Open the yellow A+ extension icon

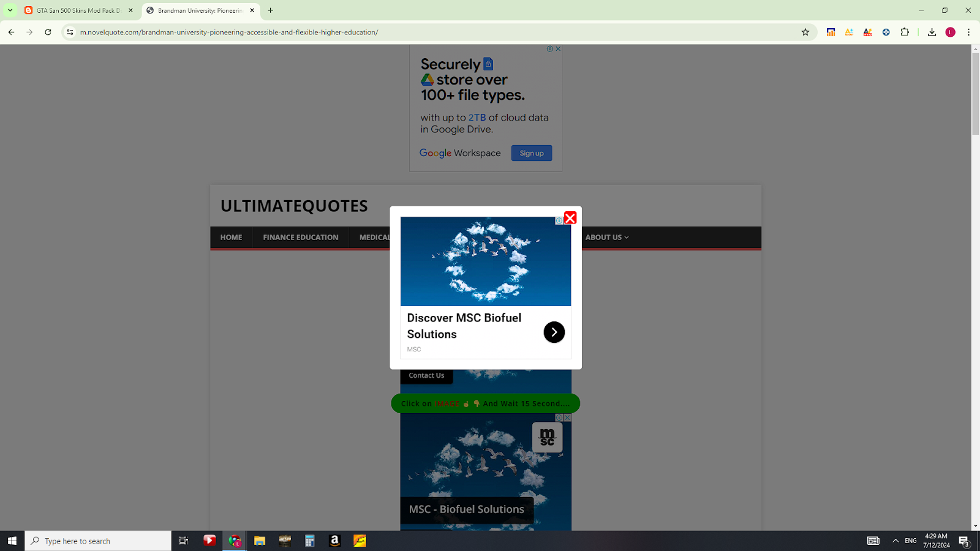click(849, 32)
